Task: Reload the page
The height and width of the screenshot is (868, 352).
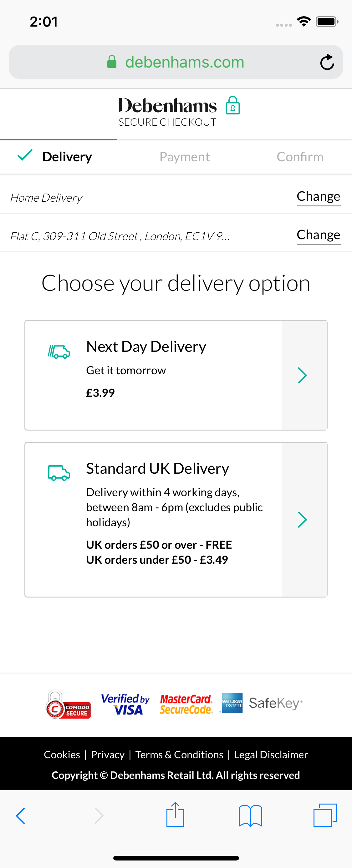Action: click(327, 62)
